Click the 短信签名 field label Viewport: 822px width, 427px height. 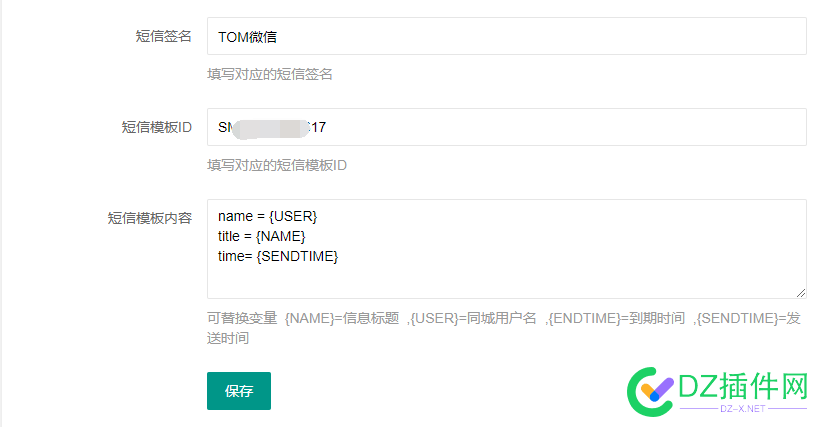coord(164,36)
